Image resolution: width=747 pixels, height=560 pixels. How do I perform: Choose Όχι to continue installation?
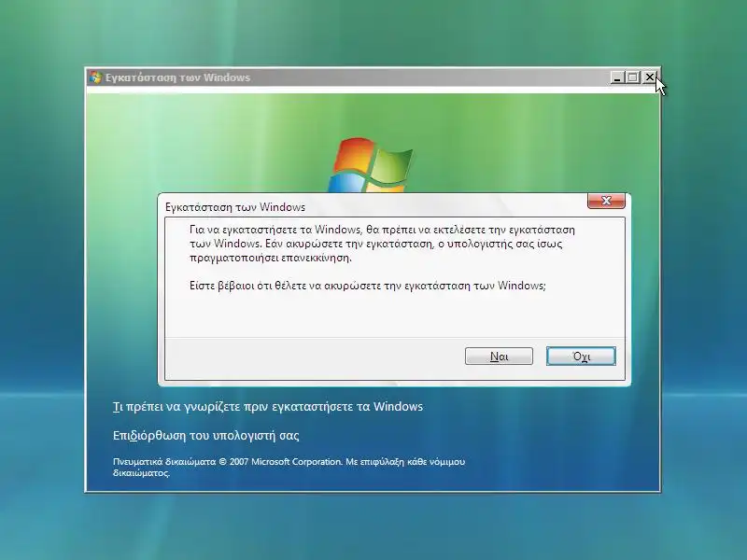[581, 357]
